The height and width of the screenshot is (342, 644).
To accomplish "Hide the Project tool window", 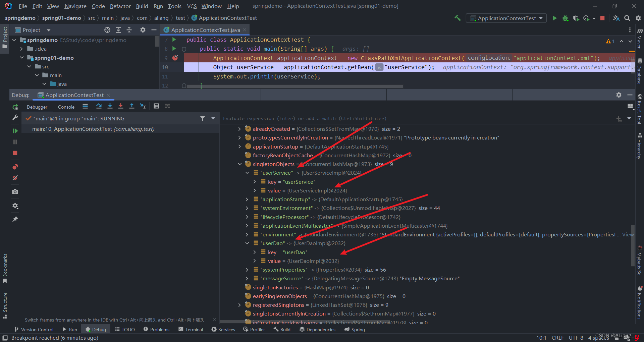I will point(154,30).
